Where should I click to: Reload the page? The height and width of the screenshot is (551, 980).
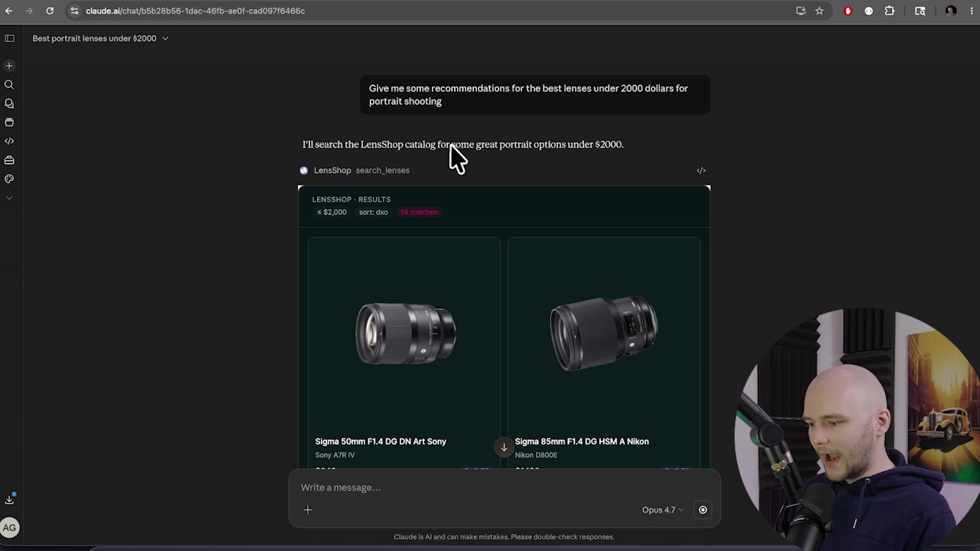click(x=50, y=11)
